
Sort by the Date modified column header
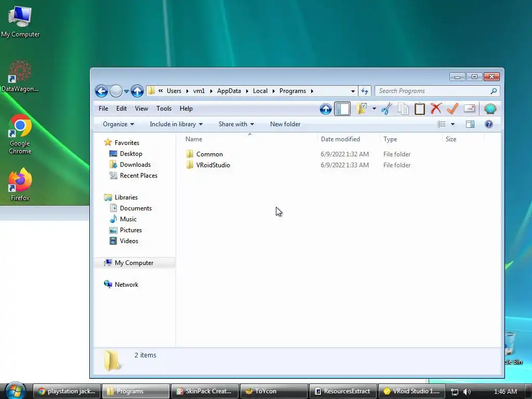pyautogui.click(x=349, y=139)
